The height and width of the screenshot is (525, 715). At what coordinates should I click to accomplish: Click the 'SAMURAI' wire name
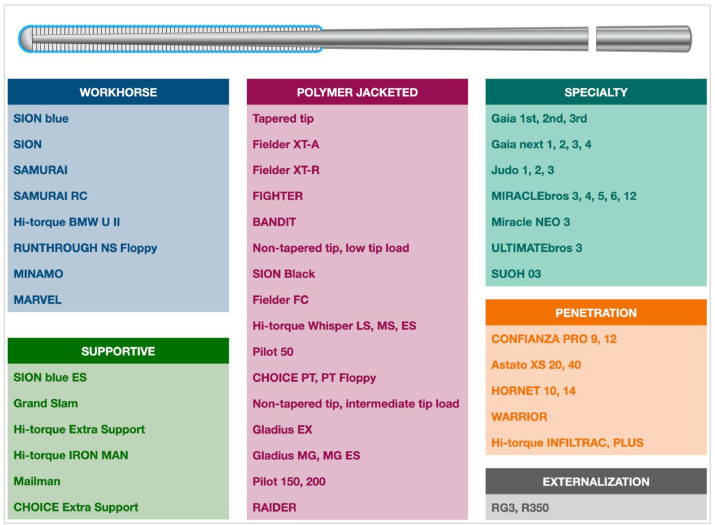[x=41, y=170]
